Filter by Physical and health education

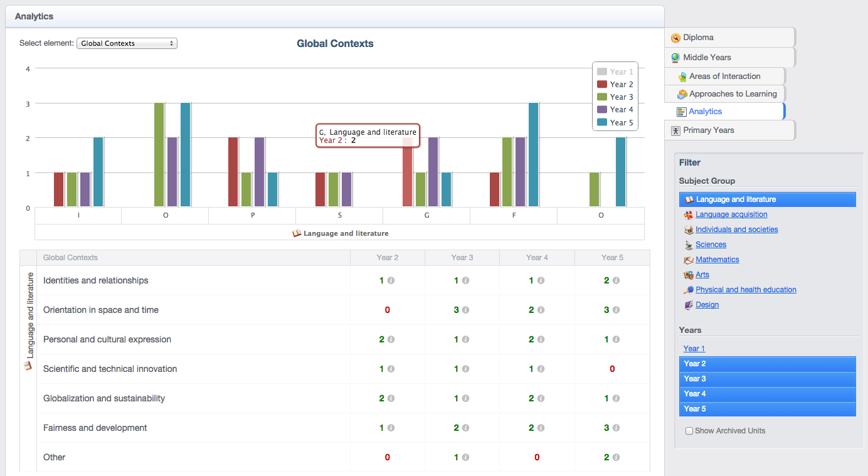(746, 290)
